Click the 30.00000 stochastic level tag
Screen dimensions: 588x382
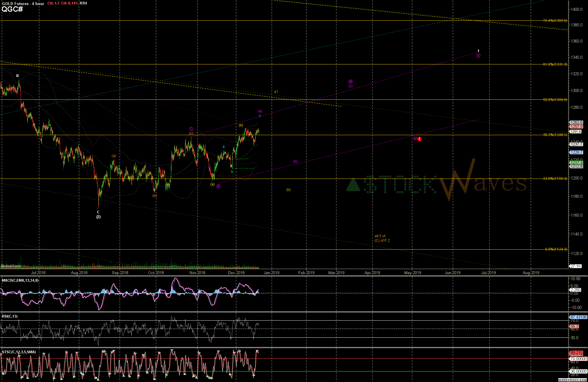click(x=578, y=371)
